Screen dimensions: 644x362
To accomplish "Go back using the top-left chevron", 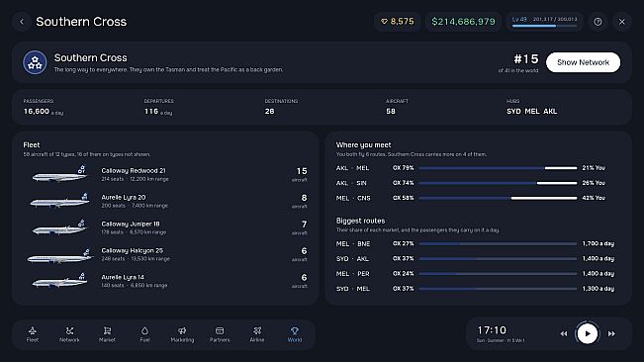I will coord(22,22).
